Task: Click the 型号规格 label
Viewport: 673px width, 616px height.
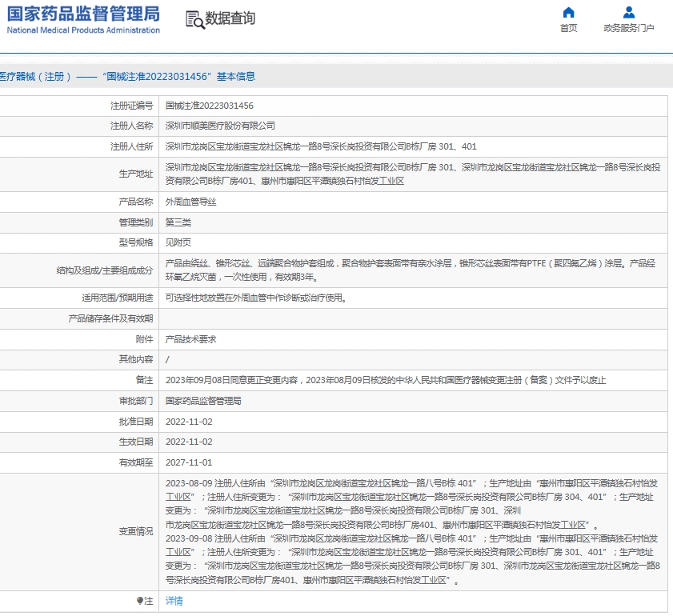Action: coord(135,242)
